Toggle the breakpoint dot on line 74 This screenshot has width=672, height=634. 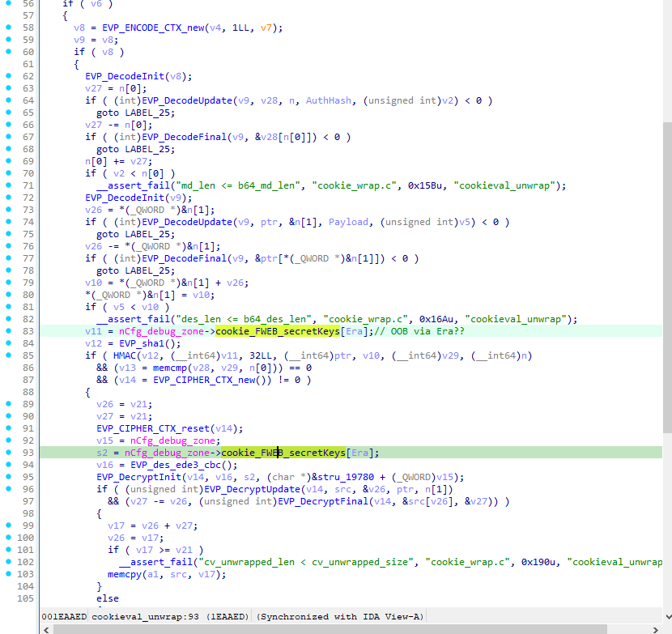coord(8,221)
